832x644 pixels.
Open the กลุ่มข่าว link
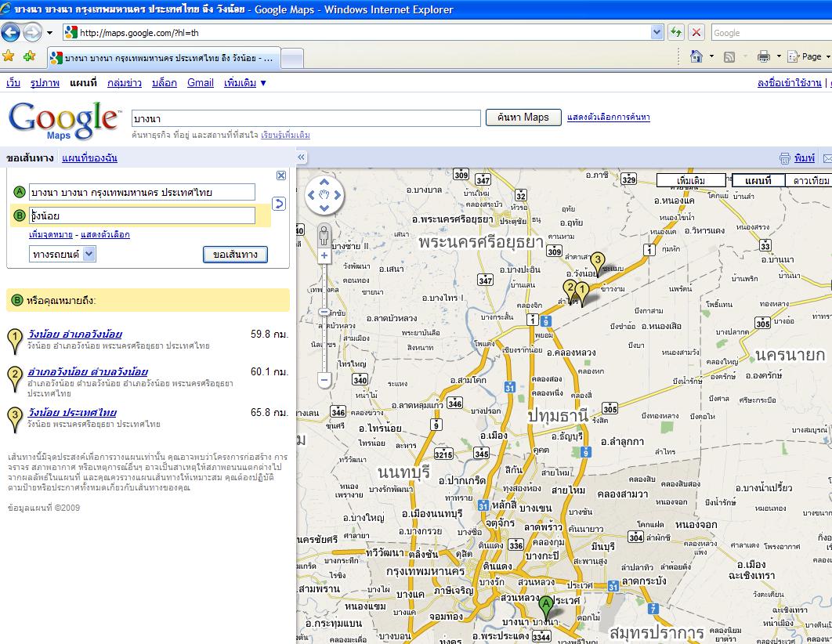point(124,83)
